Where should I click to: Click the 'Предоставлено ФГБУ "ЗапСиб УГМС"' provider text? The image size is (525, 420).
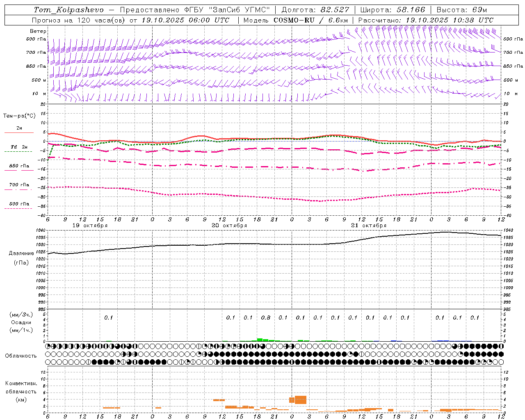(x=195, y=10)
